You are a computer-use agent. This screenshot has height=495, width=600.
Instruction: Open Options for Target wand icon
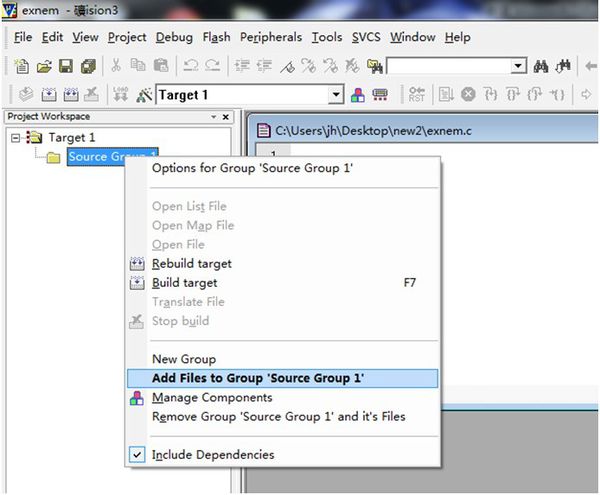point(144,95)
